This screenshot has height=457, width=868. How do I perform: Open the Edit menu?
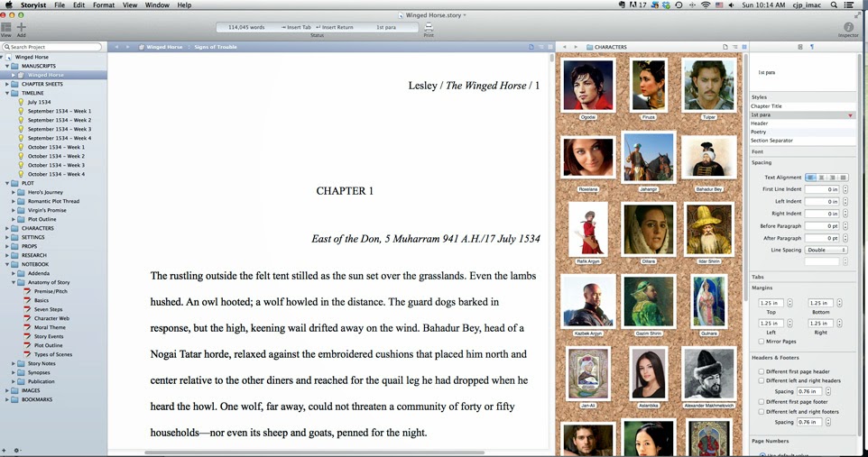[x=79, y=5]
